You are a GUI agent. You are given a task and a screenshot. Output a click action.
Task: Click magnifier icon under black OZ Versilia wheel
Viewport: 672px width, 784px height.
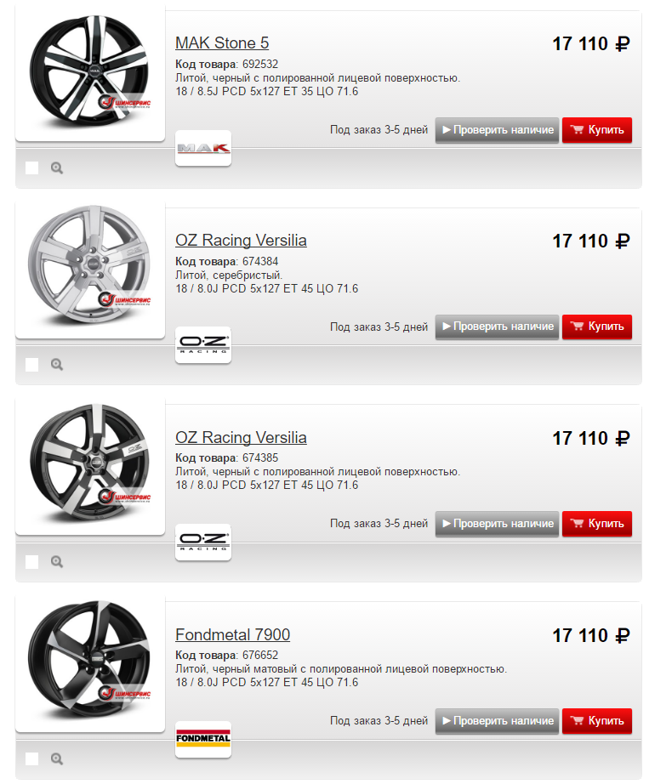click(x=57, y=561)
